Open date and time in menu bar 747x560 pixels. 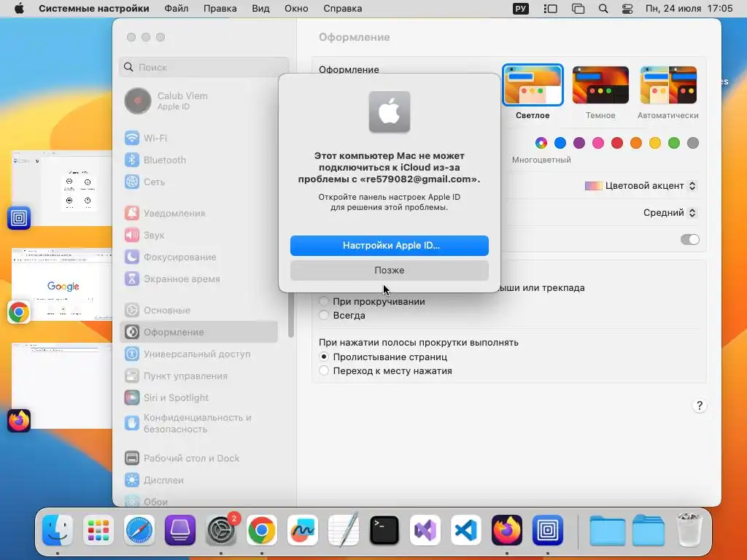(x=689, y=9)
